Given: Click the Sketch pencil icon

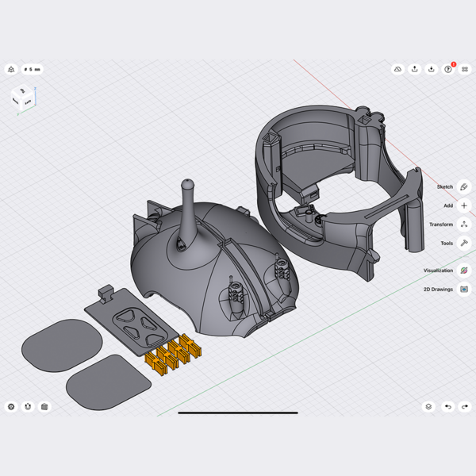Looking at the screenshot, I should [464, 186].
